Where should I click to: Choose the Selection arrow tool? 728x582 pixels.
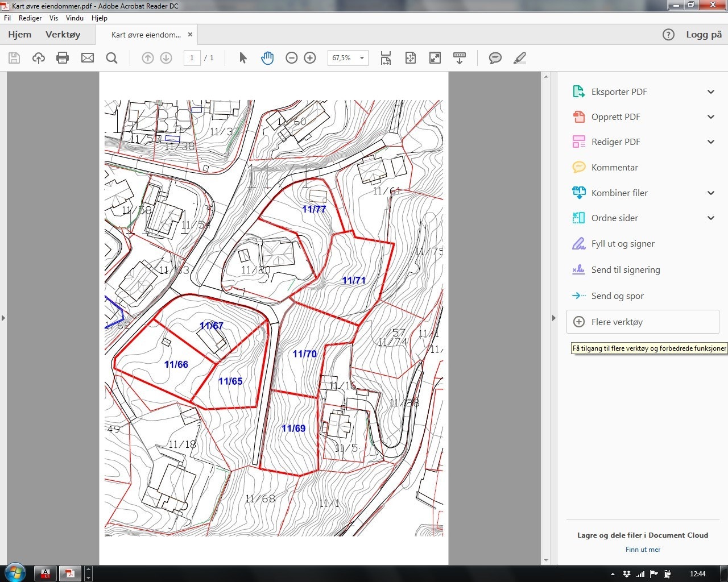[x=243, y=58]
